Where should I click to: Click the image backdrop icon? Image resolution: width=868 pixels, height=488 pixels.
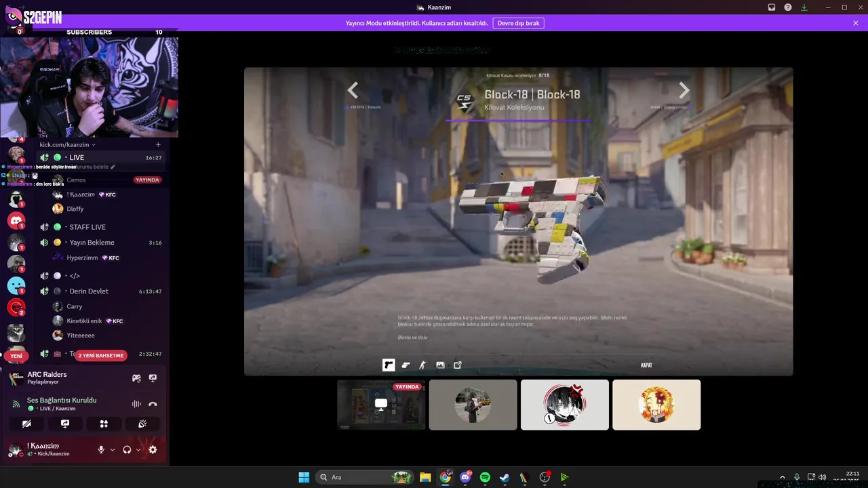440,365
